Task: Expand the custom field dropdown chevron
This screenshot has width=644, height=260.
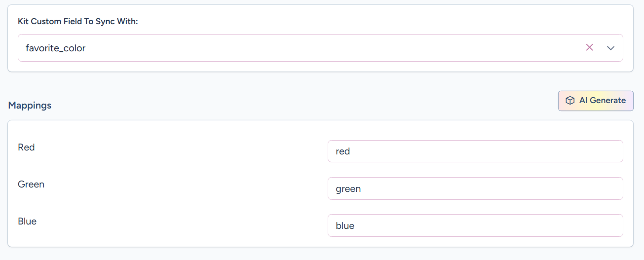Action: coord(610,48)
